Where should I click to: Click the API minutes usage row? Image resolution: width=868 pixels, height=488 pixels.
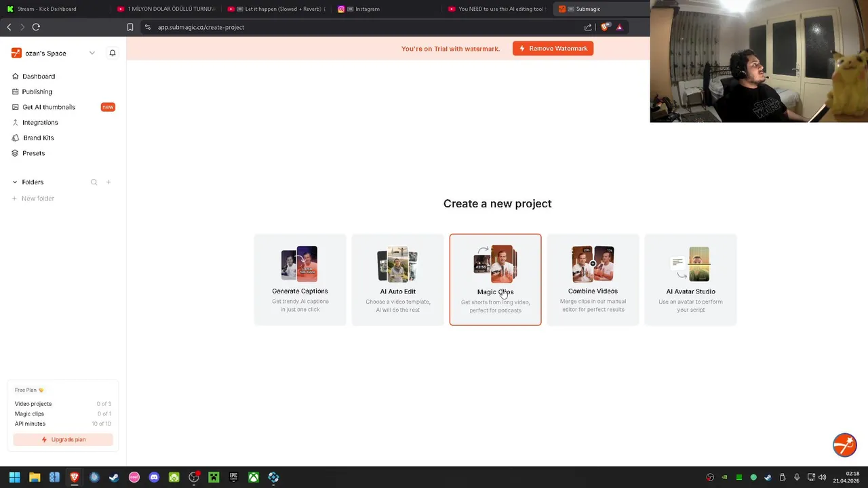pos(63,424)
